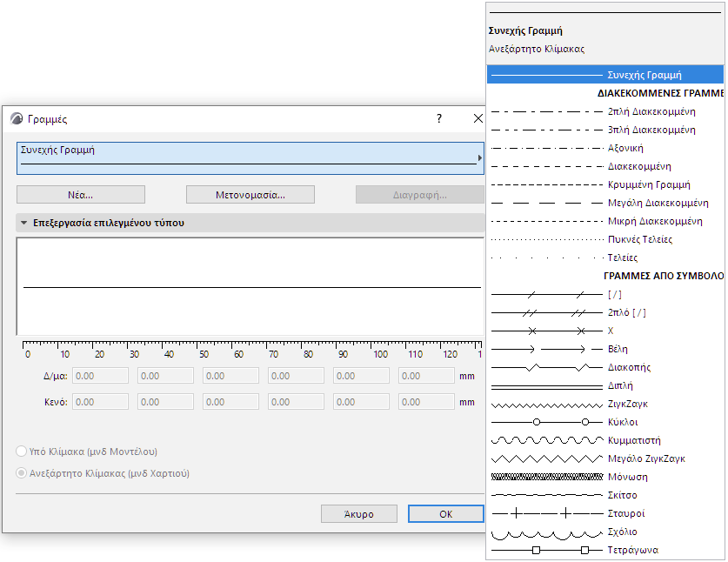Choose the 3πλή Διακεκομμένη line type

coord(605,130)
